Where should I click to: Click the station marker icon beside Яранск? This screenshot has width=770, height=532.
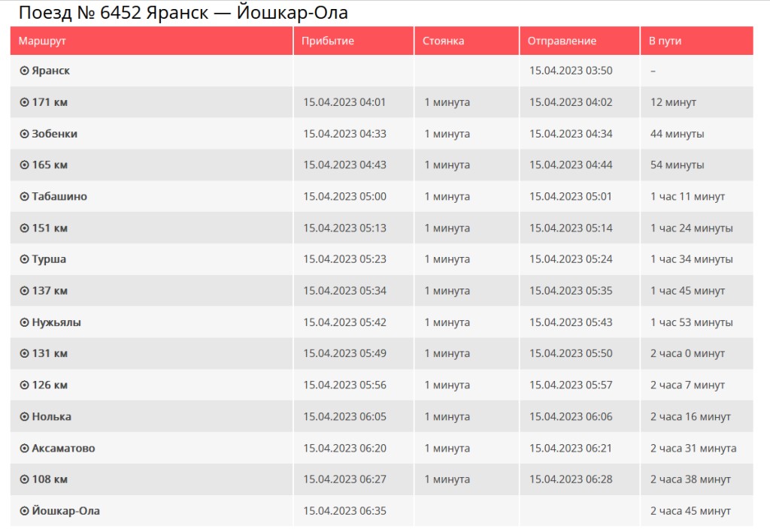(x=24, y=71)
